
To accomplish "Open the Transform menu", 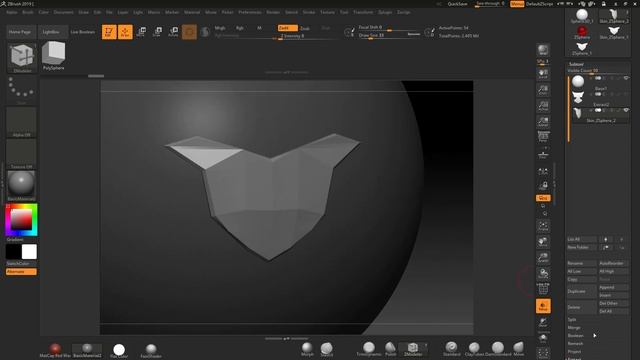I will [363, 12].
